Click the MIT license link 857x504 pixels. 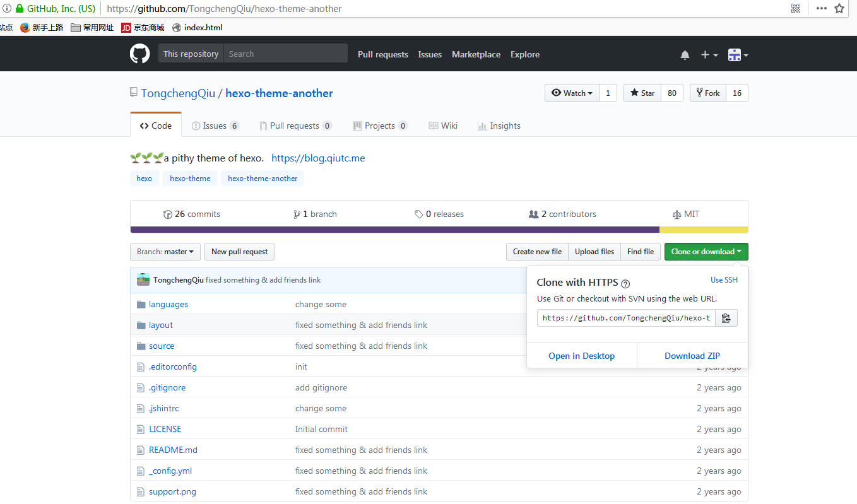pyautogui.click(x=685, y=214)
